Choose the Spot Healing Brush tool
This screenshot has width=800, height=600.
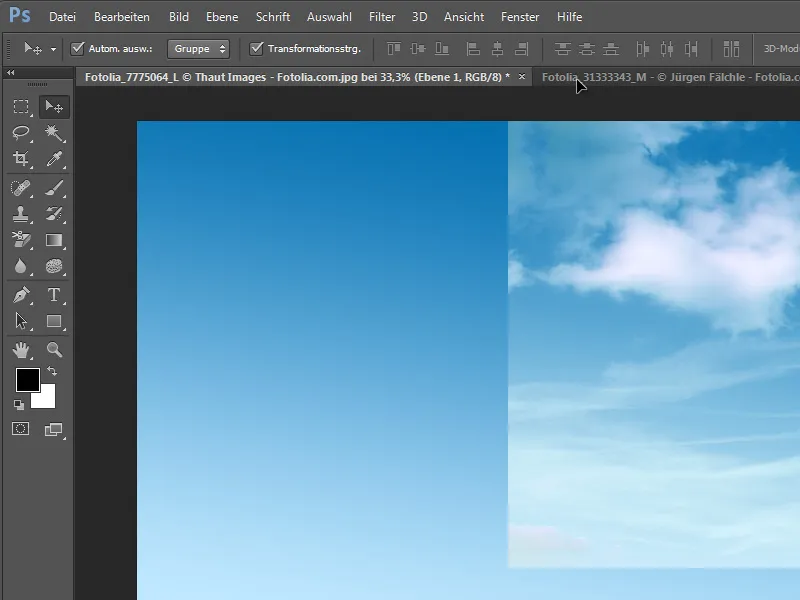[21, 188]
